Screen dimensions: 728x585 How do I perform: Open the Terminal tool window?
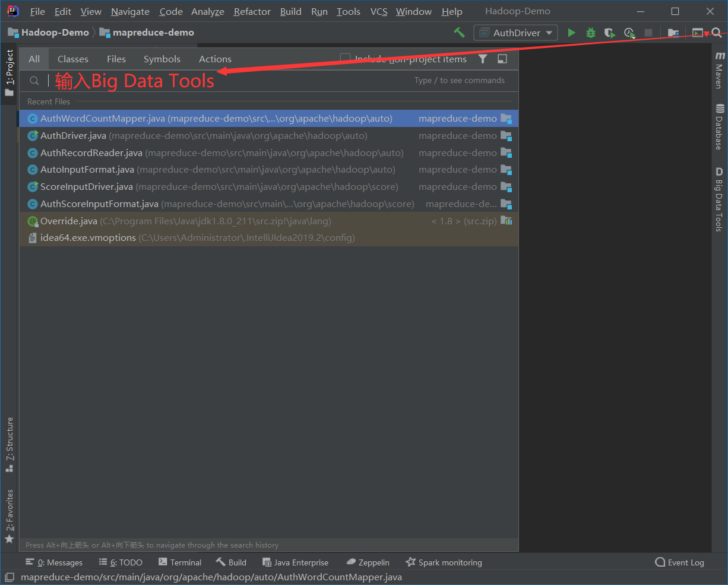pos(180,562)
